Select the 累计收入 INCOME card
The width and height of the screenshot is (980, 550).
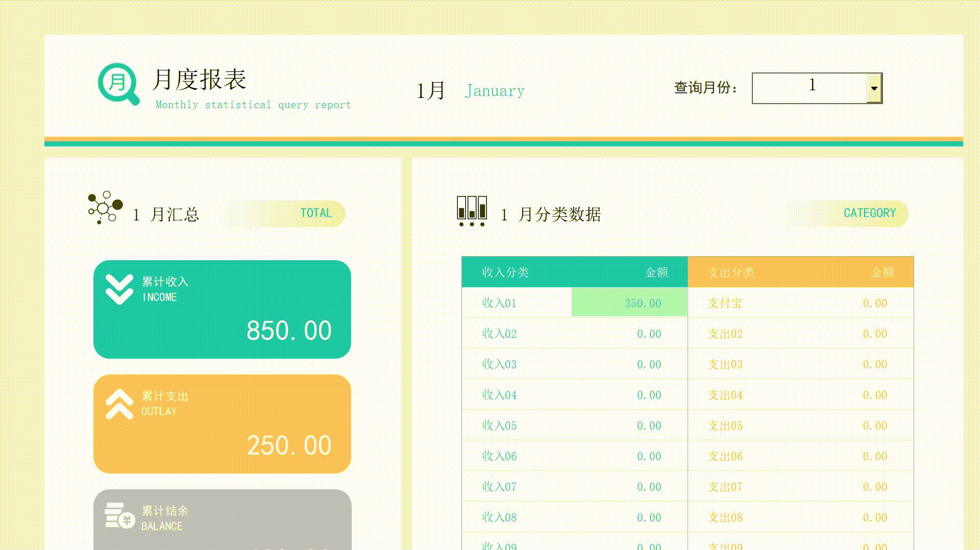click(222, 309)
